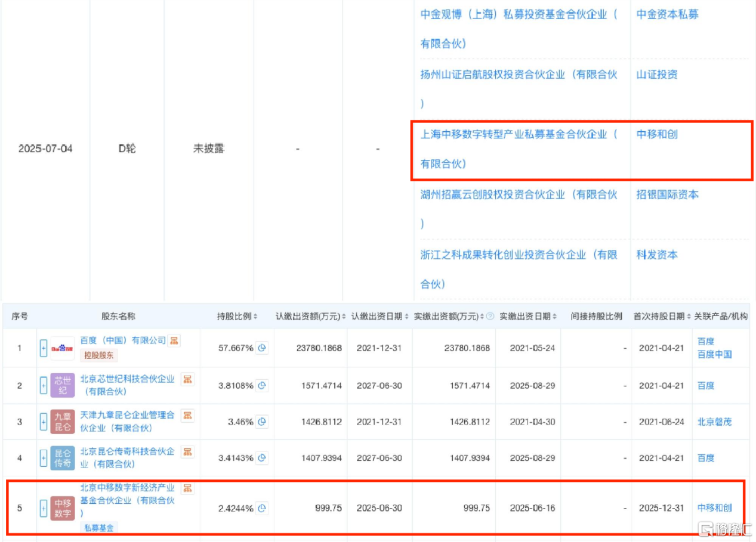Click the 股东名称 column header
756x542 pixels.
click(118, 317)
